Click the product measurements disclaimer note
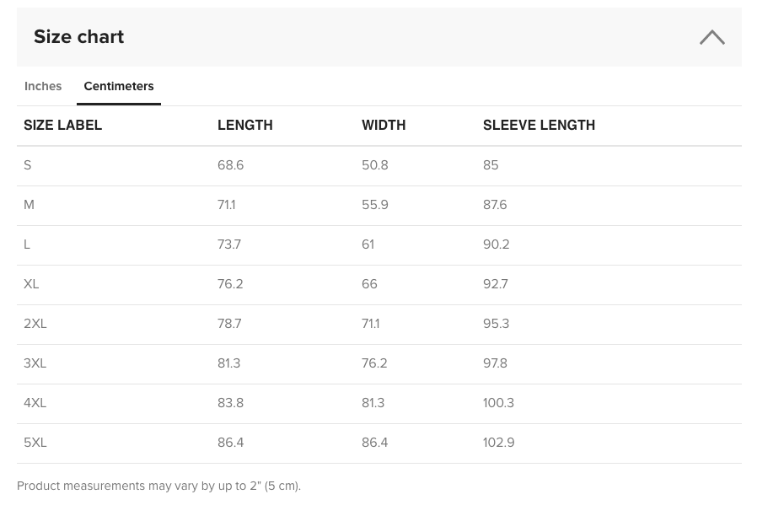757x532 pixels. tap(158, 486)
